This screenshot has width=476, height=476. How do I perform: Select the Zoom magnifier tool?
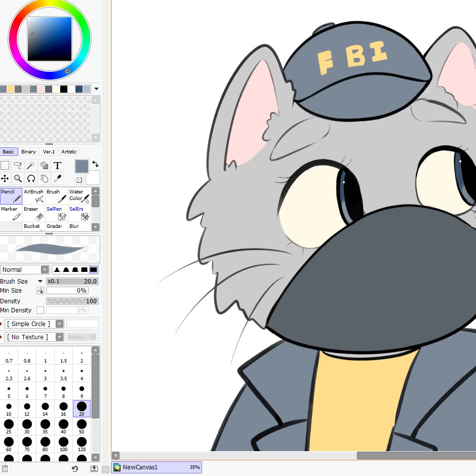(18, 178)
